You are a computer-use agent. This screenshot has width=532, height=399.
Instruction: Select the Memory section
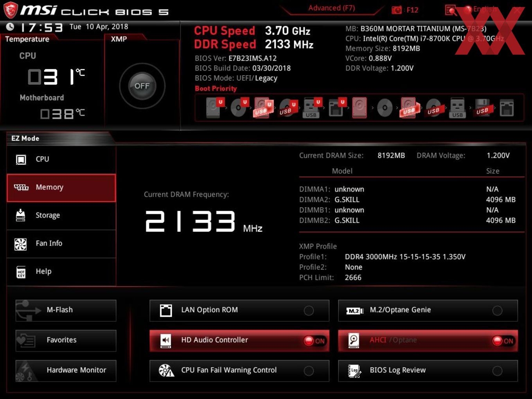(x=61, y=187)
